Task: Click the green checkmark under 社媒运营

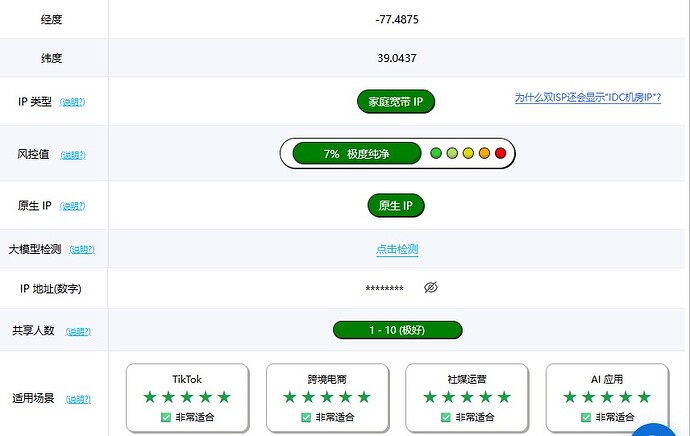Action: coord(446,417)
